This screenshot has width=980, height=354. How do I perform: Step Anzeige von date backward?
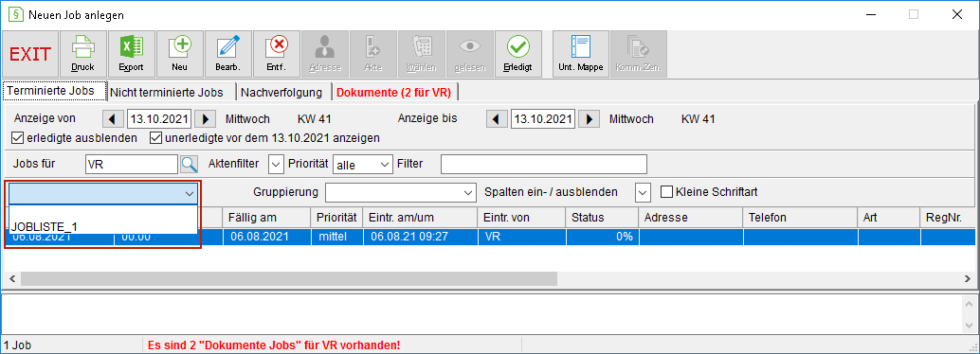click(x=113, y=118)
